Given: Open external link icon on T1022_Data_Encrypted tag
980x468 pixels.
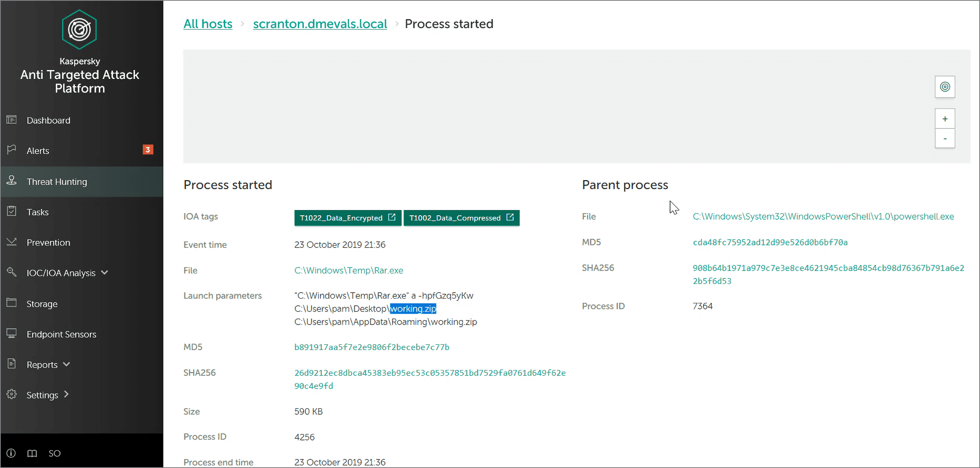Looking at the screenshot, I should pos(392,217).
